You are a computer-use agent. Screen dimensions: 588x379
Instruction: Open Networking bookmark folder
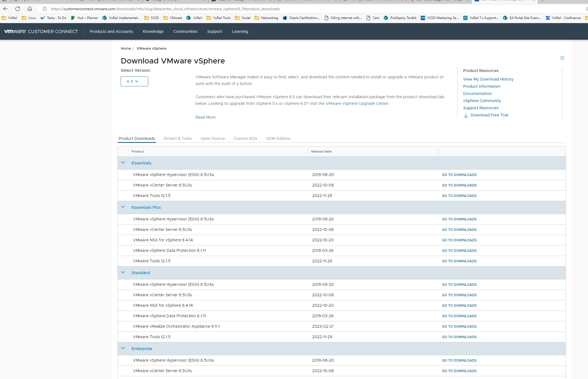(266, 18)
